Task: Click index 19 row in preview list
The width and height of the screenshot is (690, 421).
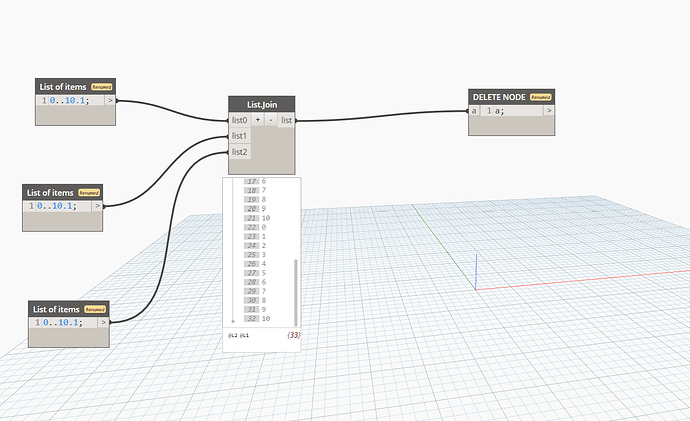Action: (x=255, y=200)
